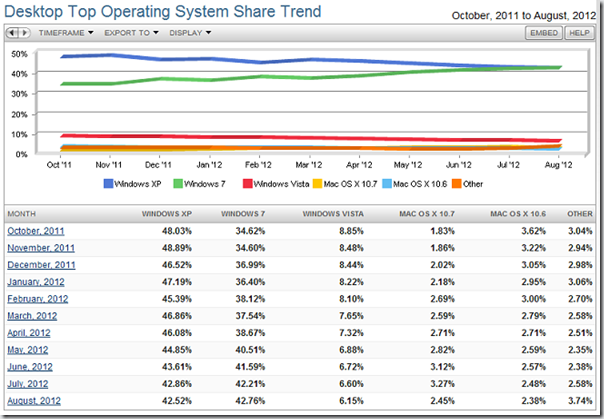604x419 pixels.
Task: Click Mac OS X 10.6 light-blue legend swatch
Action: coord(387,184)
